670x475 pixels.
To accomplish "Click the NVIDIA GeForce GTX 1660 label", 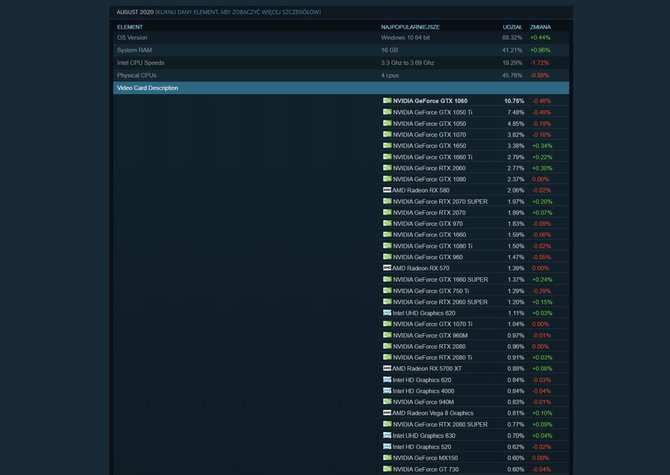I will coord(429,235).
